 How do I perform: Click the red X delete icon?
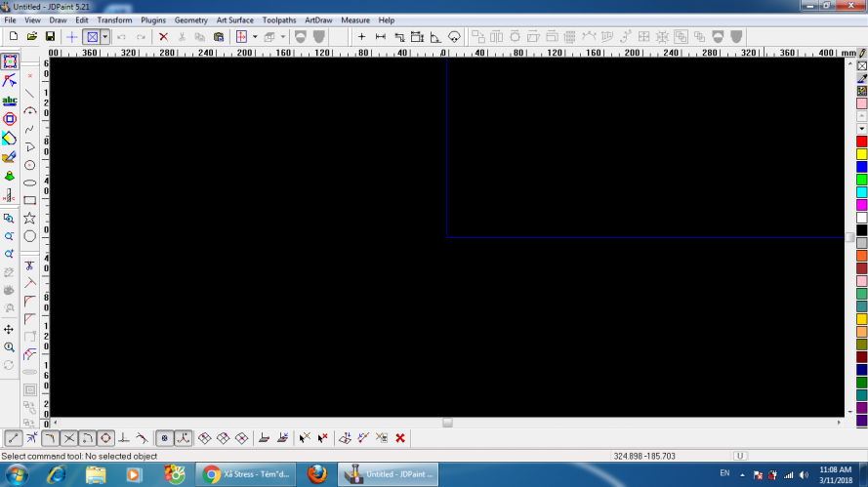pos(163,36)
